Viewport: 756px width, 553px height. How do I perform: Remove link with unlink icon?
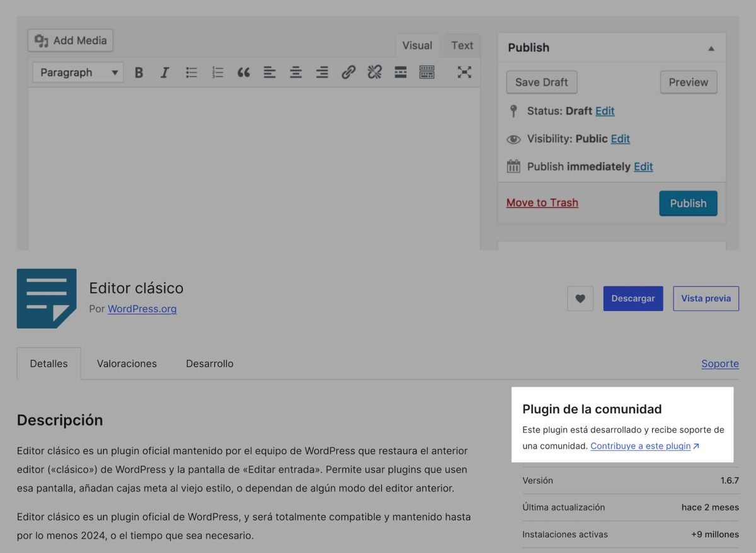point(375,72)
